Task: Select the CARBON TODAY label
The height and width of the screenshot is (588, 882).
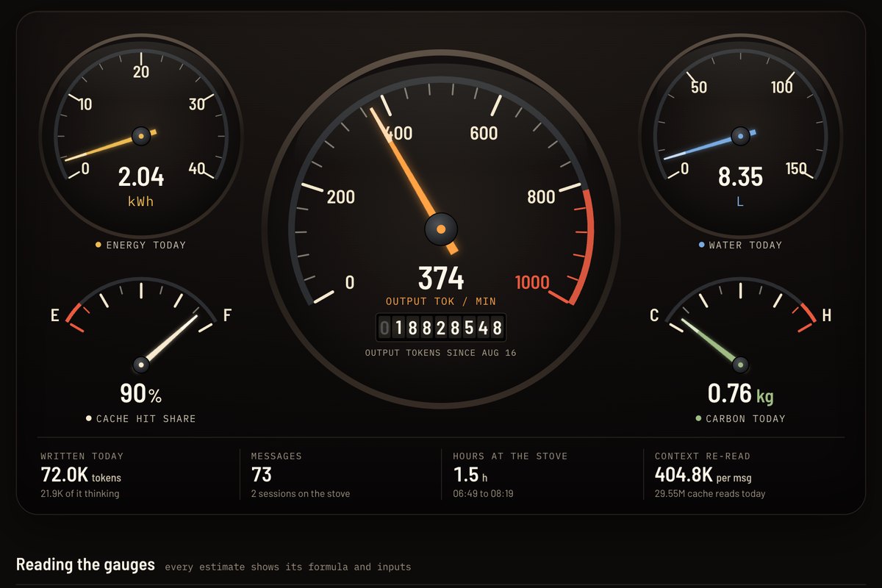Action: click(745, 418)
